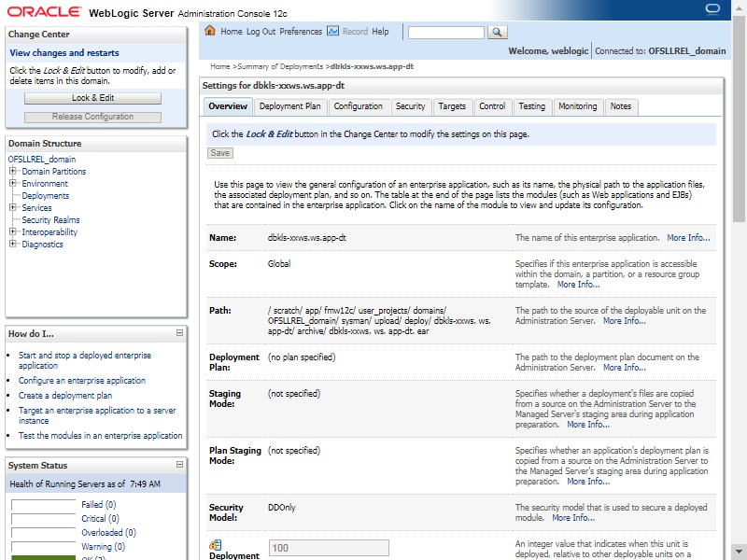747x560 pixels.
Task: Click the Home toolbar link
Action: tap(231, 32)
